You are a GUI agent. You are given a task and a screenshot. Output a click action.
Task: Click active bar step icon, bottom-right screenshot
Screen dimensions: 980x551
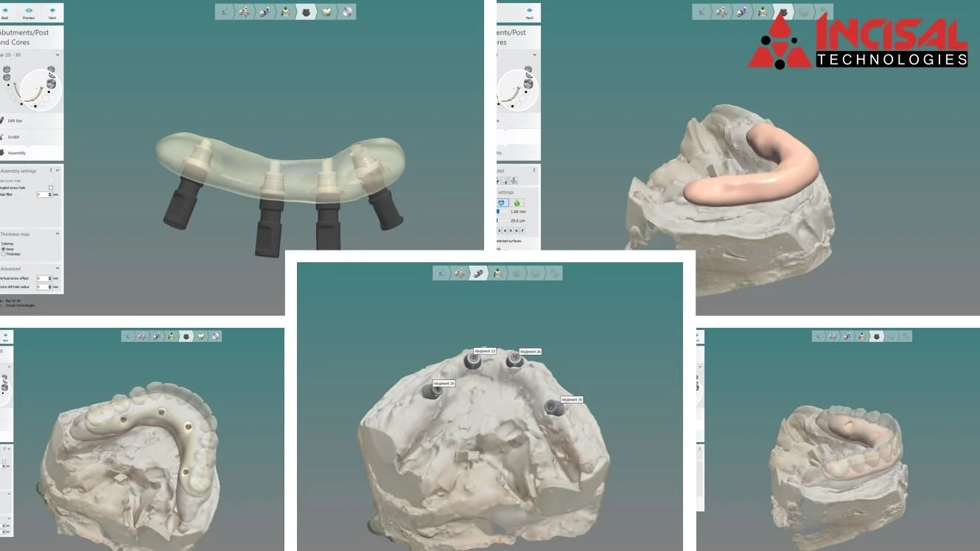pyautogui.click(x=877, y=336)
